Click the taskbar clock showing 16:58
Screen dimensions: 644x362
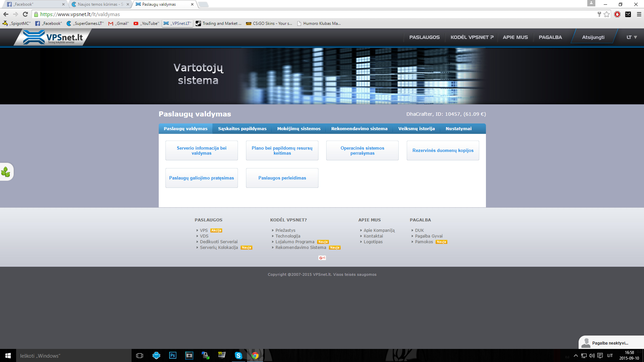(629, 356)
